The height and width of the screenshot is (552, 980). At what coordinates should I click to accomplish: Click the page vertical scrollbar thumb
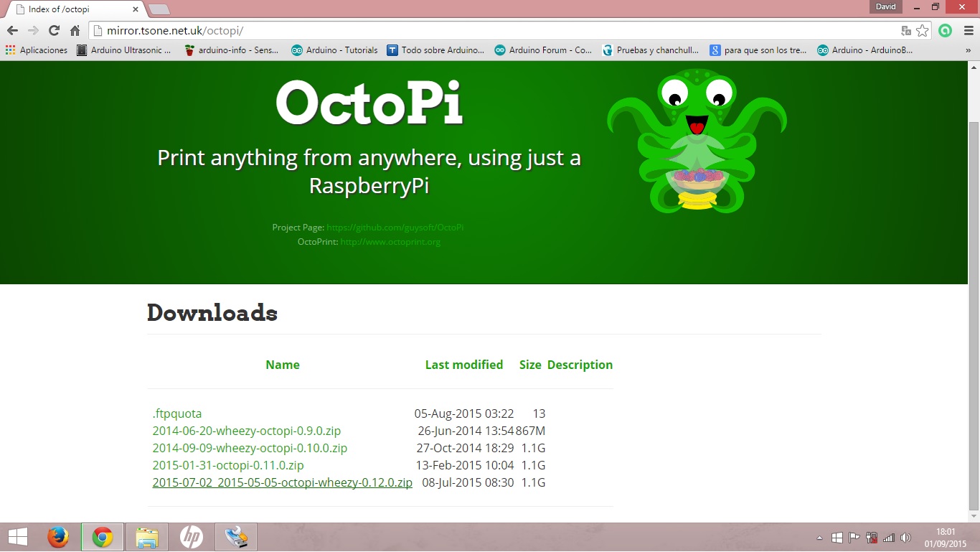click(974, 316)
